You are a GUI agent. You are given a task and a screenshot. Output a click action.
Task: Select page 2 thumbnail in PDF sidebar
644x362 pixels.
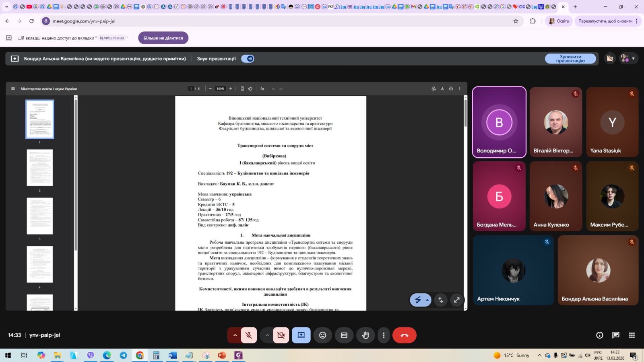39,168
